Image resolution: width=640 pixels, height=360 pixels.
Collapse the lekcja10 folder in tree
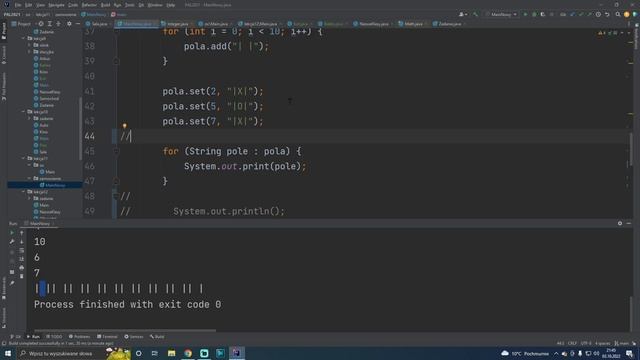coord(23,111)
